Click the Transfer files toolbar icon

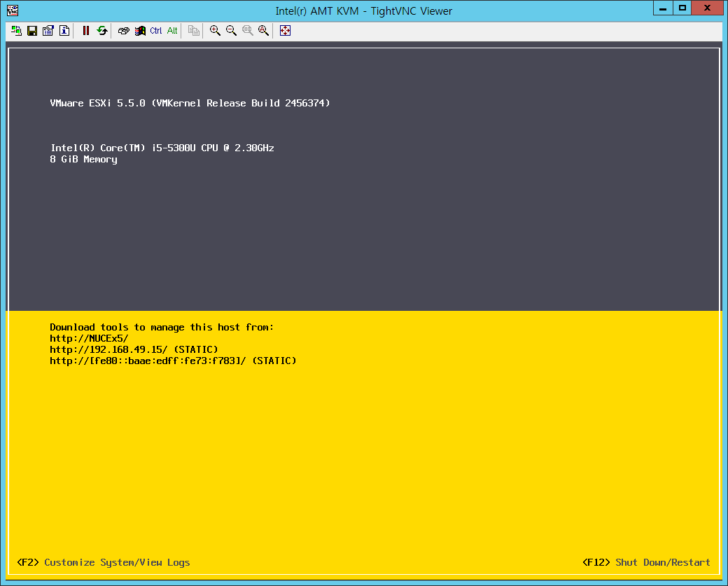pyautogui.click(x=194, y=31)
